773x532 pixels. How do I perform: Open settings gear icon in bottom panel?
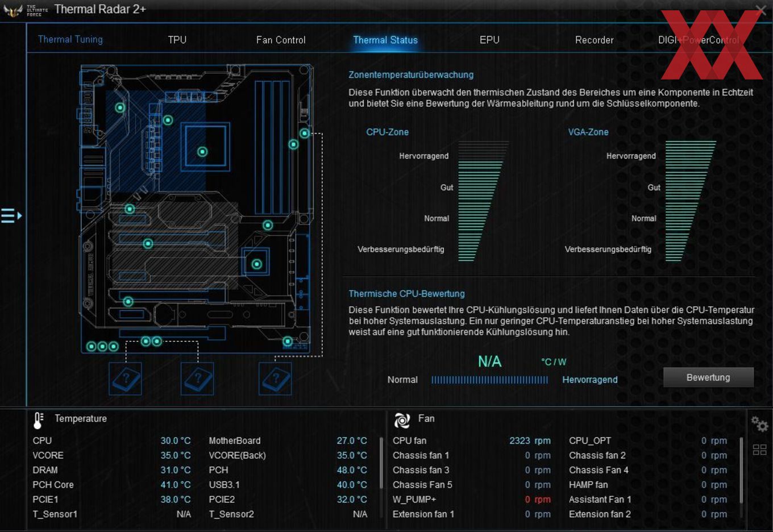click(x=759, y=424)
